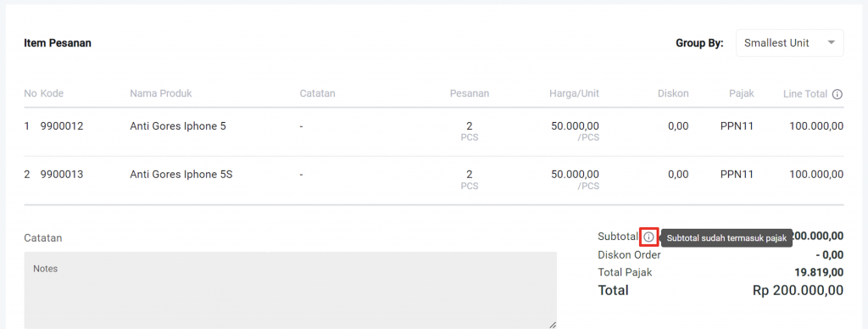868x329 pixels.
Task: Open the Group By dropdown arrow
Action: point(831,42)
